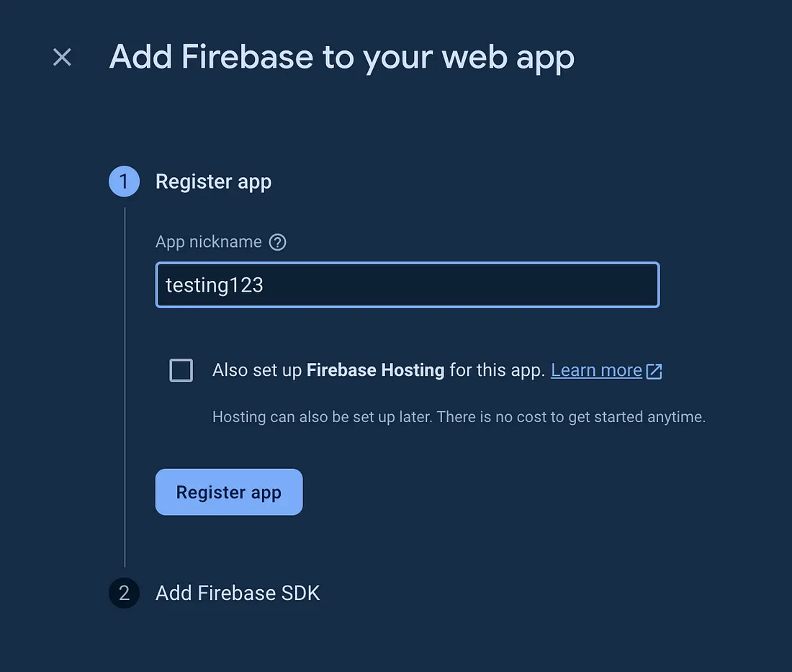Close the Add Firebase dialog
This screenshot has width=792, height=672.
pyautogui.click(x=63, y=58)
